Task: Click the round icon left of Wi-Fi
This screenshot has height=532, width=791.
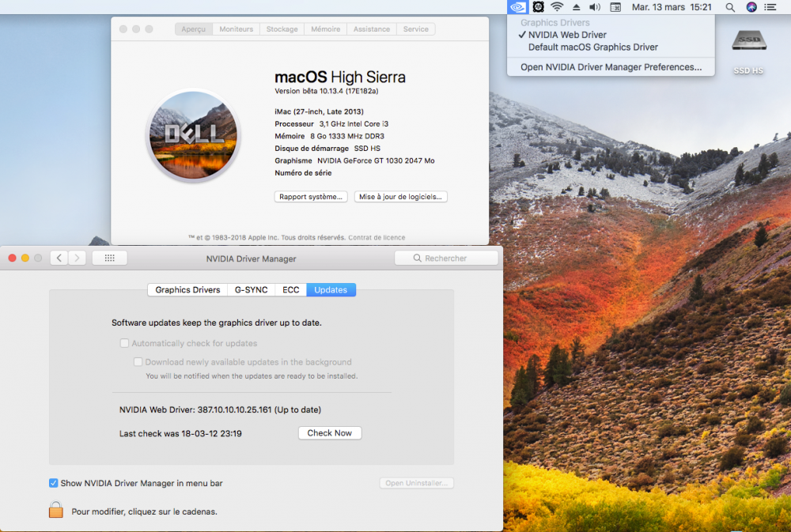Action: click(x=538, y=7)
